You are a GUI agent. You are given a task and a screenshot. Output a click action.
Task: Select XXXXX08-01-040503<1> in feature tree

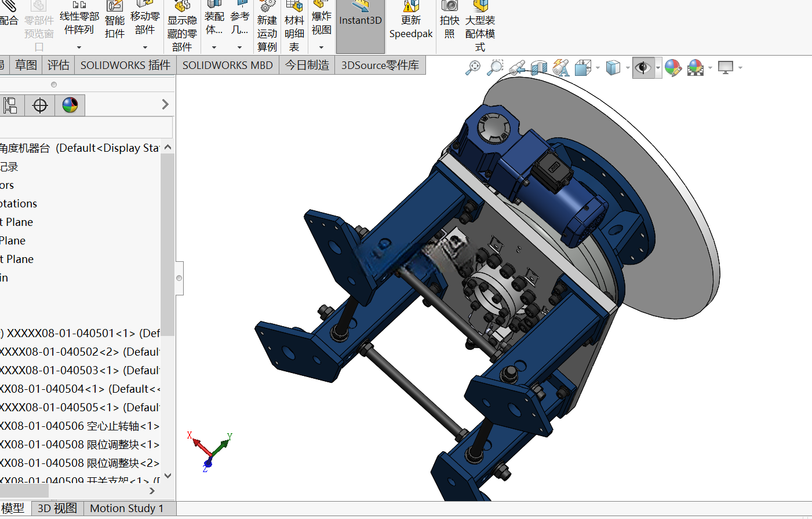[80, 370]
